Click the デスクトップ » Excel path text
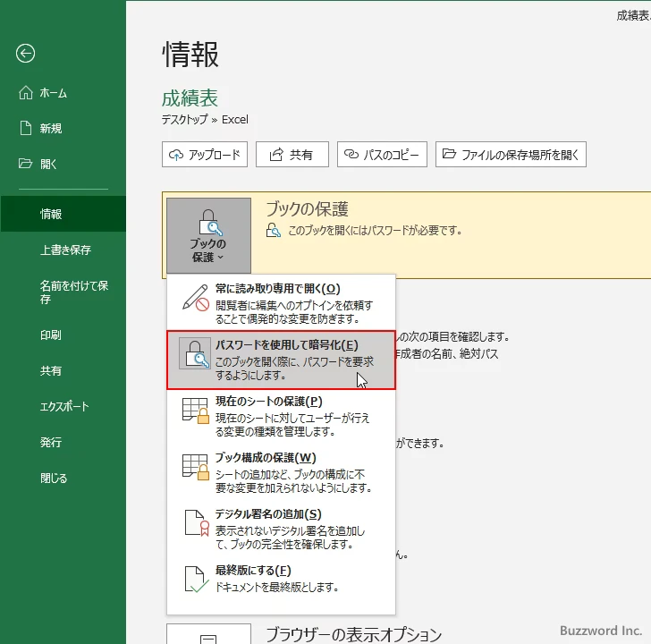Viewport: 651px width, 644px height. click(x=205, y=120)
